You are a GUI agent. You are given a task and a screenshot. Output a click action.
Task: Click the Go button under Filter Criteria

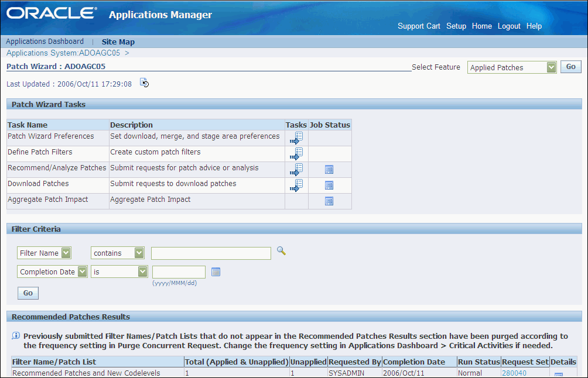pos(28,293)
